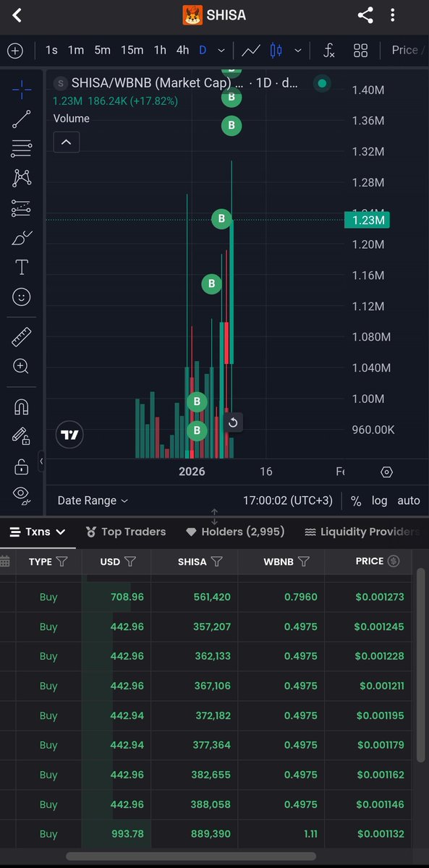Share the SHISA token page

point(365,15)
